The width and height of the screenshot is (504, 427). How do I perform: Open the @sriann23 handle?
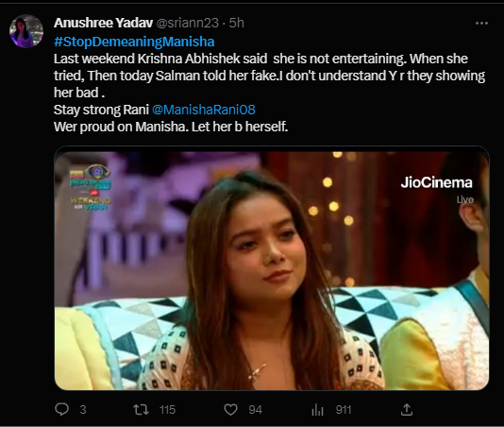[188, 23]
